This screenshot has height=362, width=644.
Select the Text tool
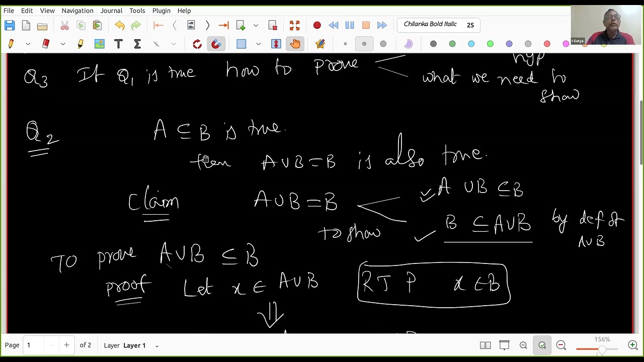pos(118,44)
